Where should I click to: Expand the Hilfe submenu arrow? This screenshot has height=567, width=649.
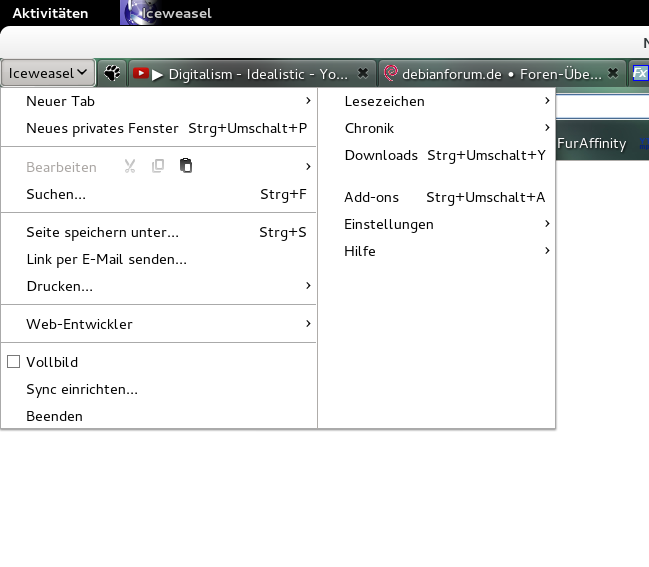547,250
